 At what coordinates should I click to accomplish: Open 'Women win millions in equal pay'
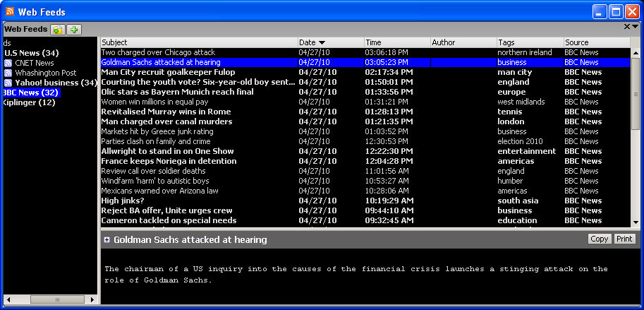click(155, 102)
